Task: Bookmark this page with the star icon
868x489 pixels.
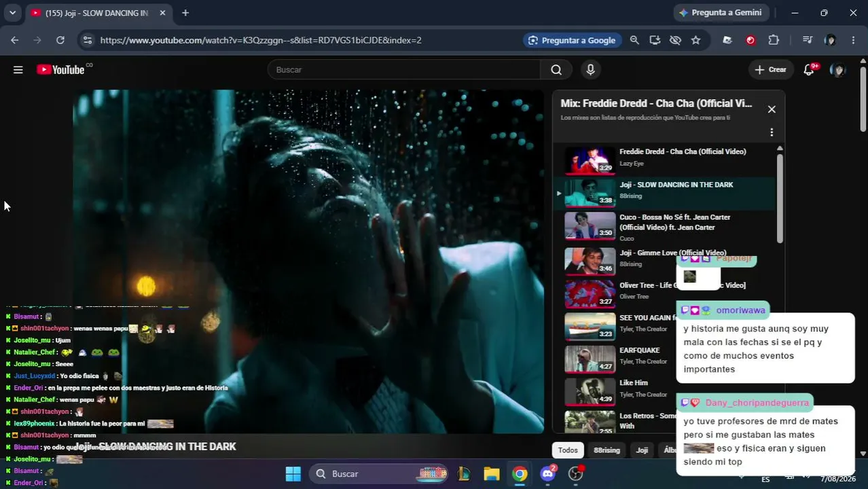Action: point(695,40)
